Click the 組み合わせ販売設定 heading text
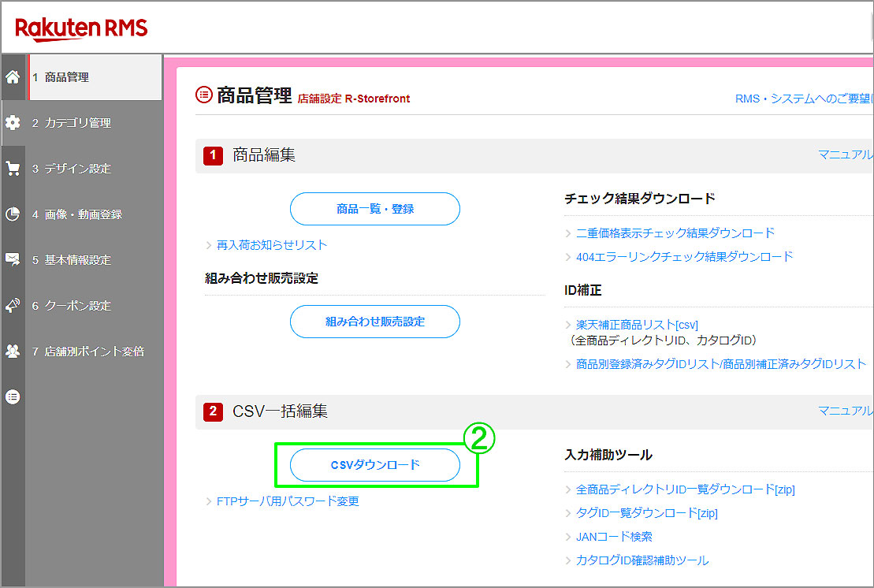 tap(262, 278)
